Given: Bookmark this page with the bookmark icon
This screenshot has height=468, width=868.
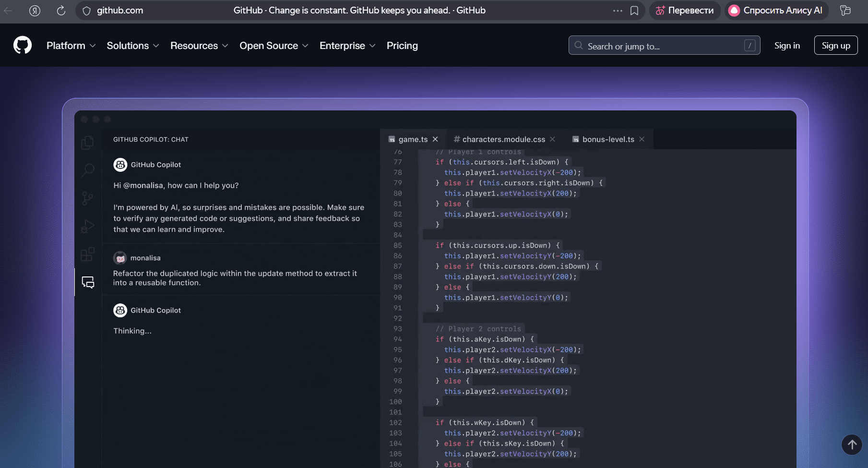Looking at the screenshot, I should coord(634,11).
